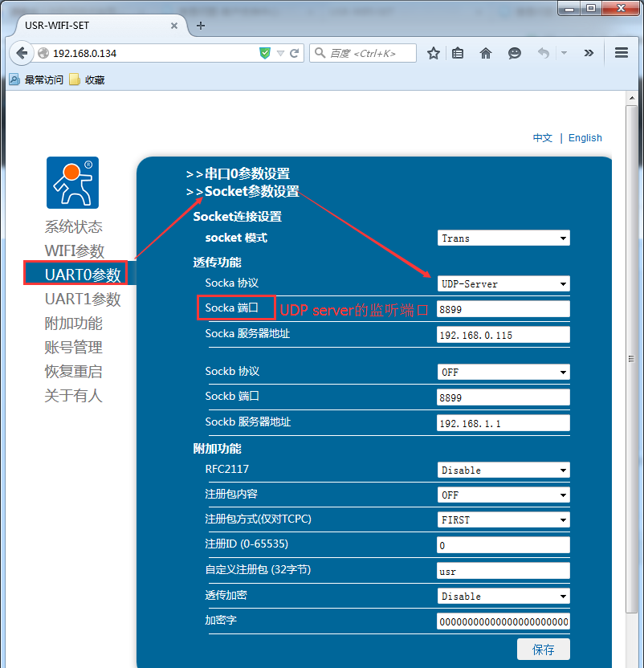Click the toolbar overflow chevron
644x668 pixels.
pos(589,53)
